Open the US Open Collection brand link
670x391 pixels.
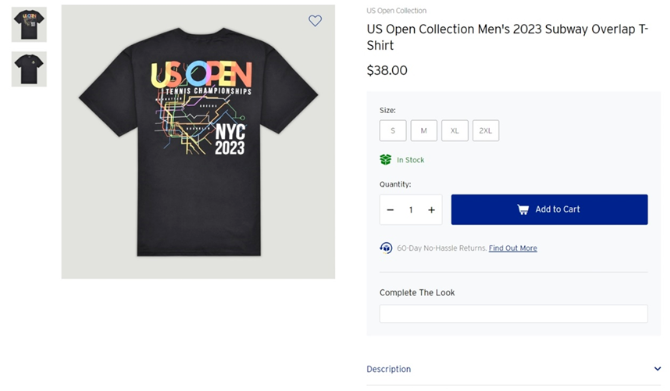coord(396,11)
